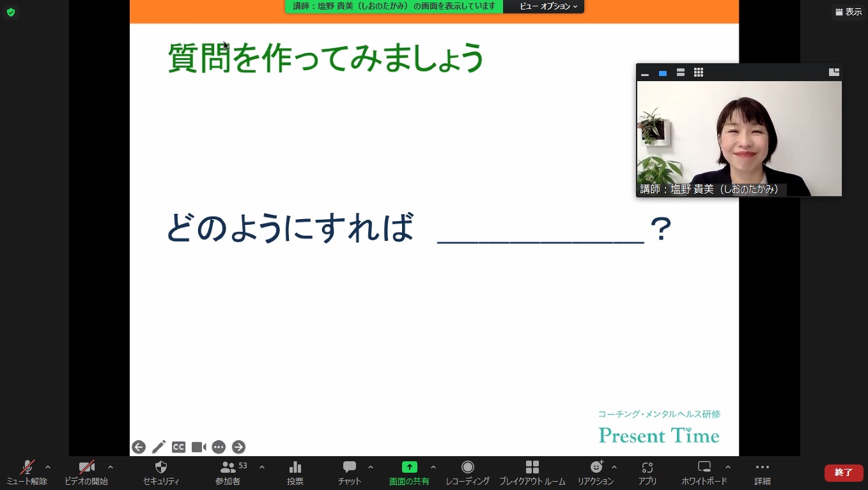Image resolution: width=868 pixels, height=490 pixels.
Task: Expand video options arrow beside camera
Action: click(x=111, y=467)
